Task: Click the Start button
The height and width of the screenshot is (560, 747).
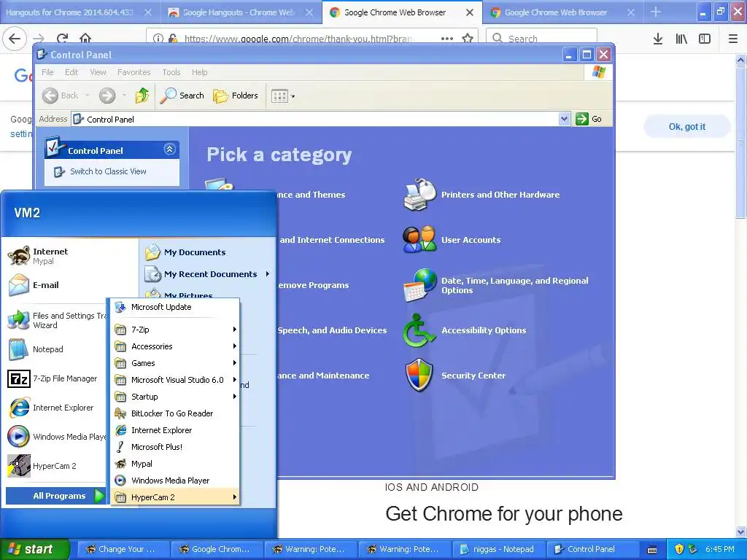Action: (x=35, y=549)
